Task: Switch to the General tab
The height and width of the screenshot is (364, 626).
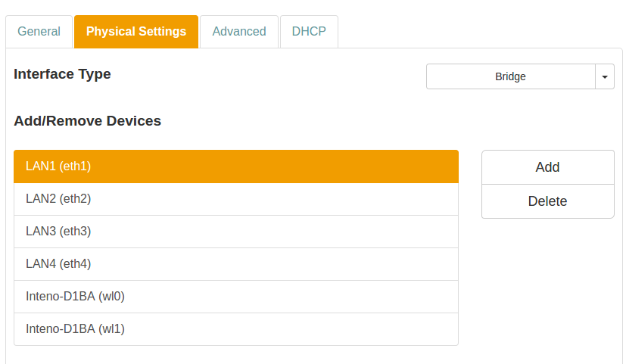Action: pyautogui.click(x=39, y=32)
